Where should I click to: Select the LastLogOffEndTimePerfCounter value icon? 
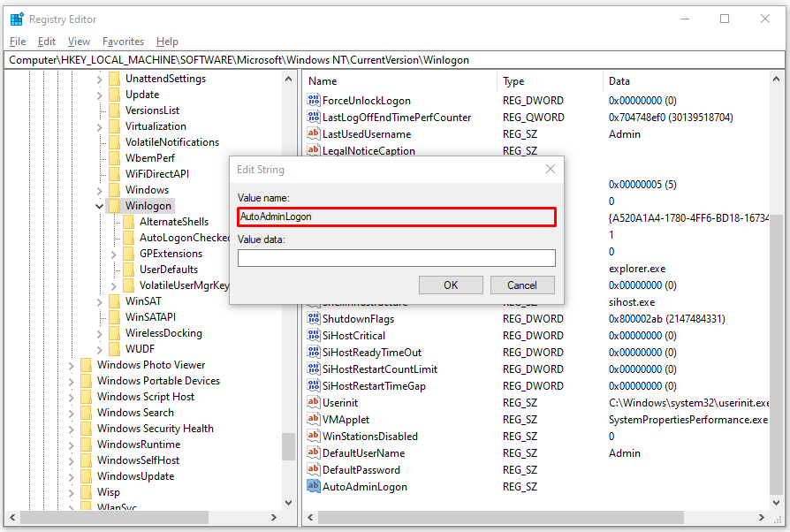point(314,117)
